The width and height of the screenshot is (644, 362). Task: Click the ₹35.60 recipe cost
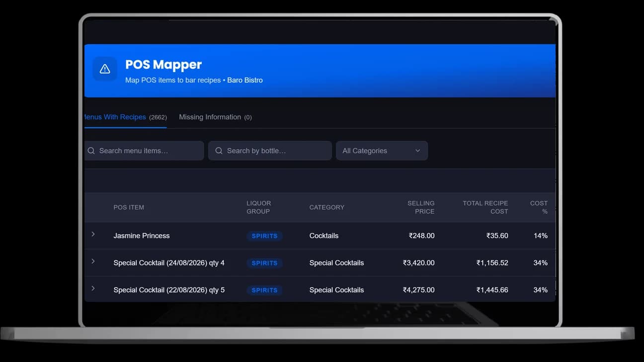pos(497,236)
